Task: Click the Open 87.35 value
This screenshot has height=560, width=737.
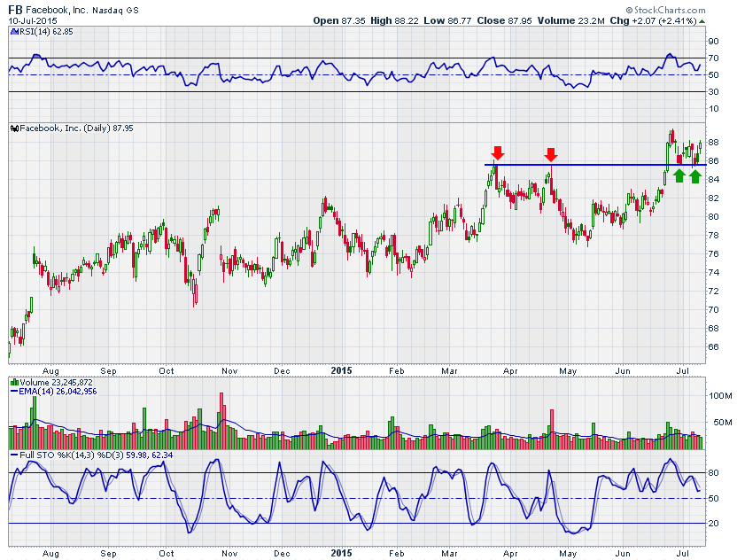Action: (339, 20)
